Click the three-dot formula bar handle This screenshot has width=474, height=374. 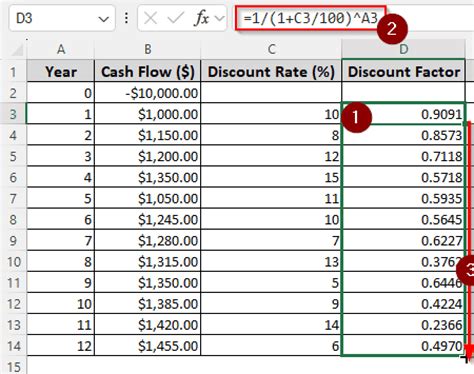(126, 18)
